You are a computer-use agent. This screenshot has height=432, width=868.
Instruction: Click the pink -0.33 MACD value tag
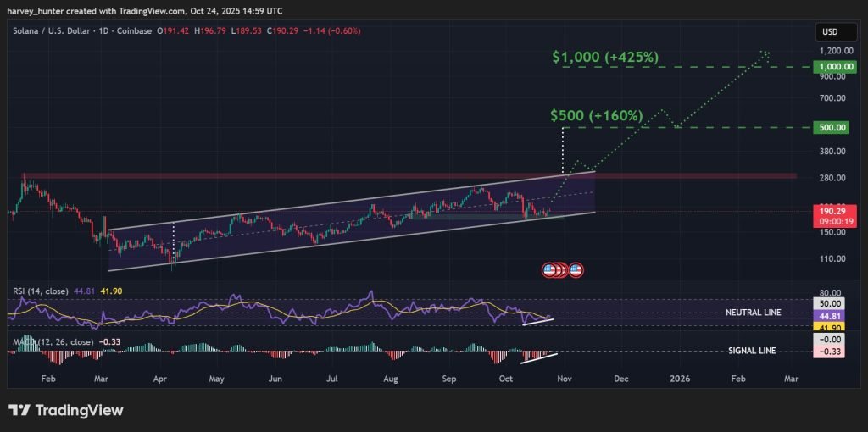click(x=830, y=351)
